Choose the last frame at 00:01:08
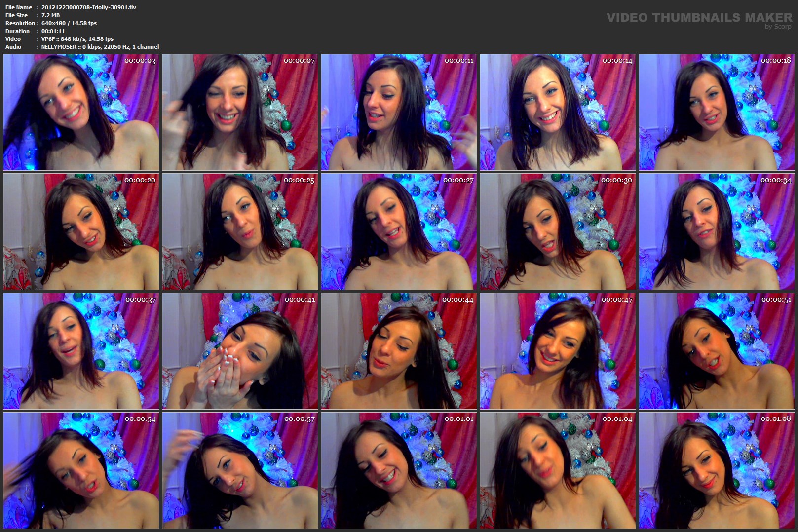The image size is (798, 532). click(717, 471)
